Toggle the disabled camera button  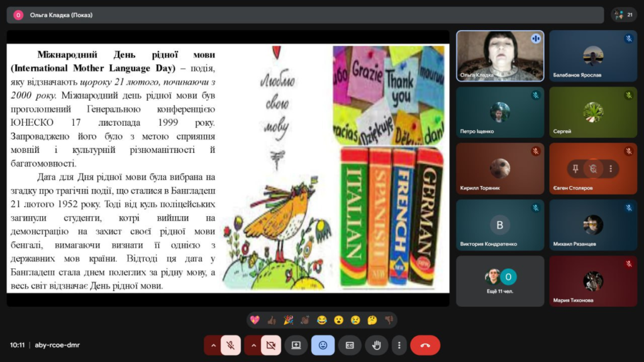tap(271, 345)
